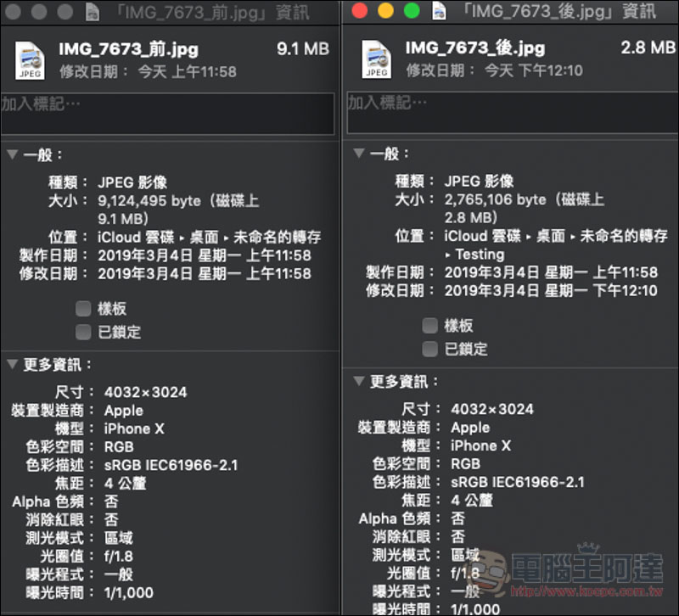Collapse 更多資訊 section in IMG_7673_後.jpg window
Screen dimensions: 679x616
[x=358, y=380]
